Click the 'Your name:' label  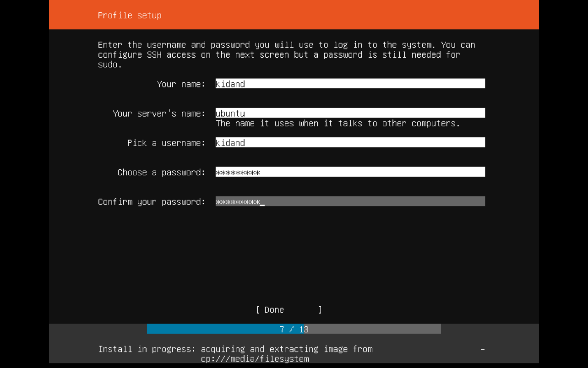coord(181,84)
